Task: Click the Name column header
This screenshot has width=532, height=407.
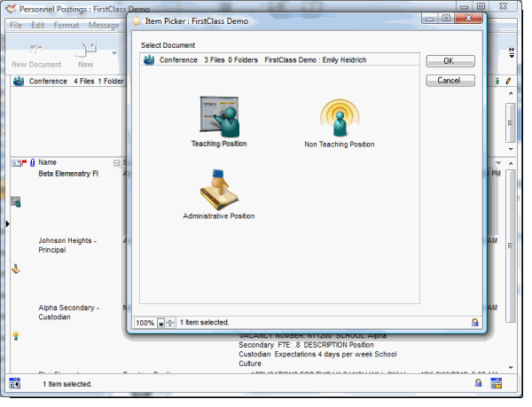Action: pyautogui.click(x=48, y=163)
